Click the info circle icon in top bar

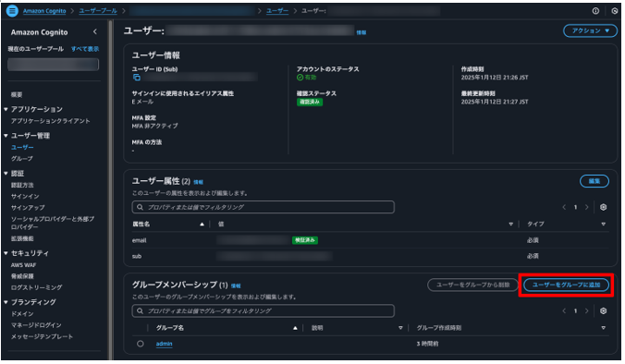pyautogui.click(x=595, y=11)
